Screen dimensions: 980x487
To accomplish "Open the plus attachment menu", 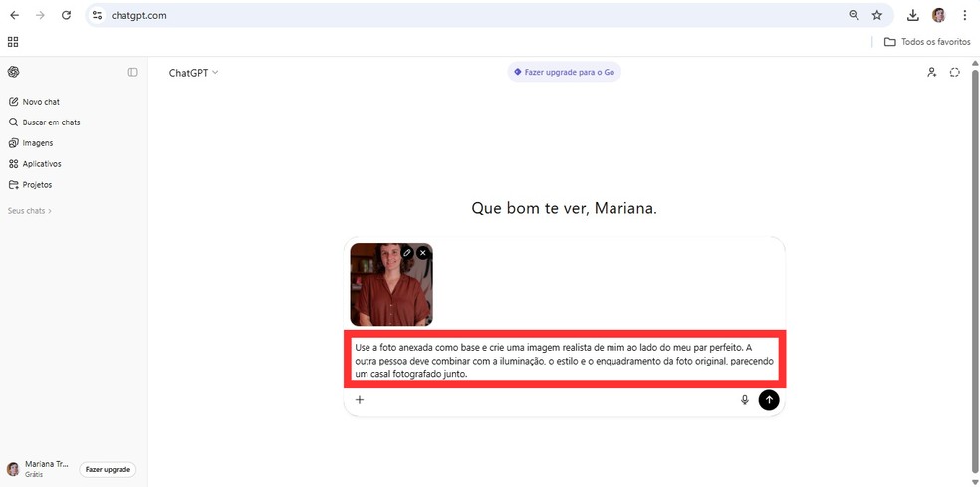I will coord(360,400).
